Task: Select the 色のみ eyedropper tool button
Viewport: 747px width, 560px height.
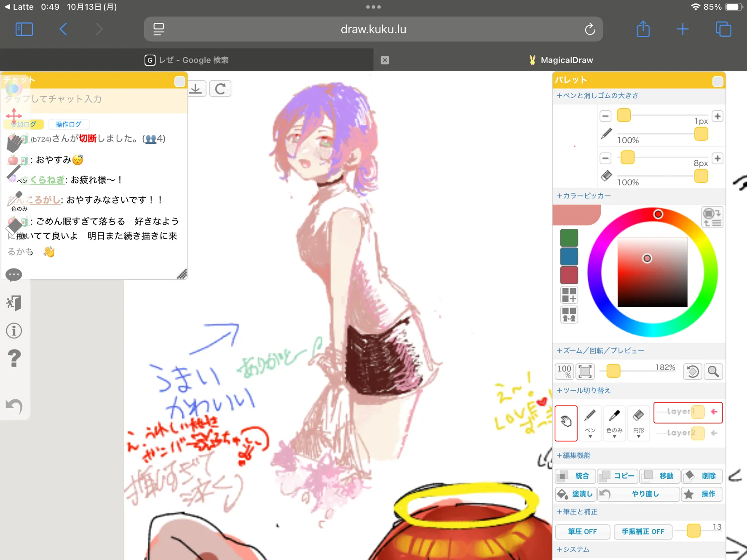Action: pyautogui.click(x=614, y=423)
